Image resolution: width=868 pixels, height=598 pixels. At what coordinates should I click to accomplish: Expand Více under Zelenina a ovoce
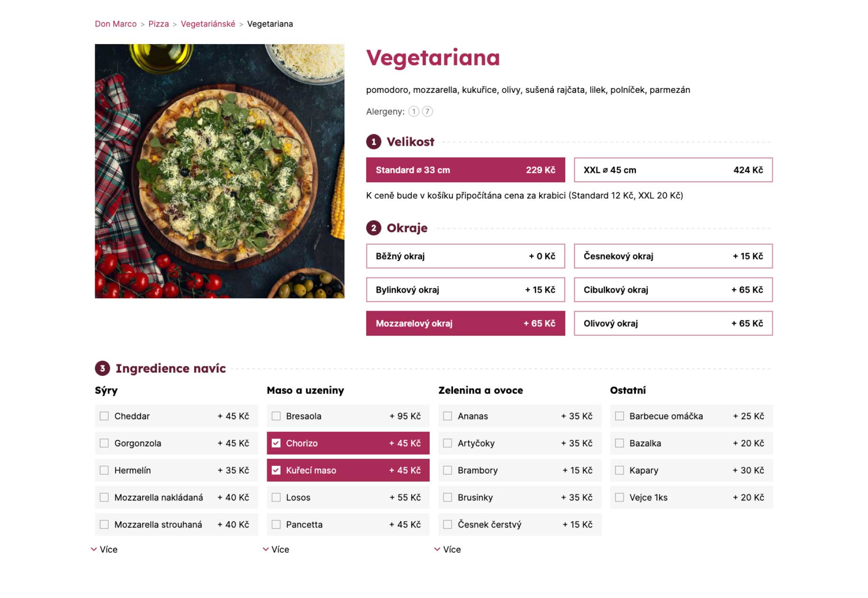coord(448,549)
